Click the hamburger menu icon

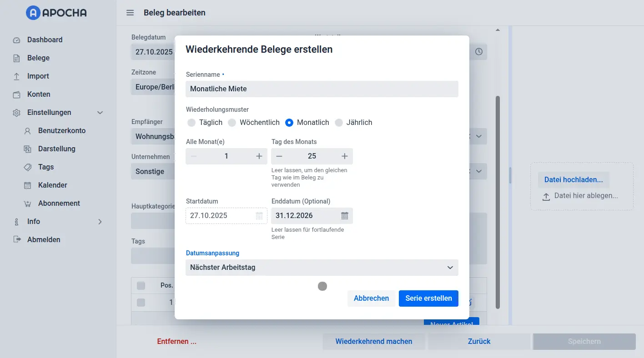tap(130, 13)
